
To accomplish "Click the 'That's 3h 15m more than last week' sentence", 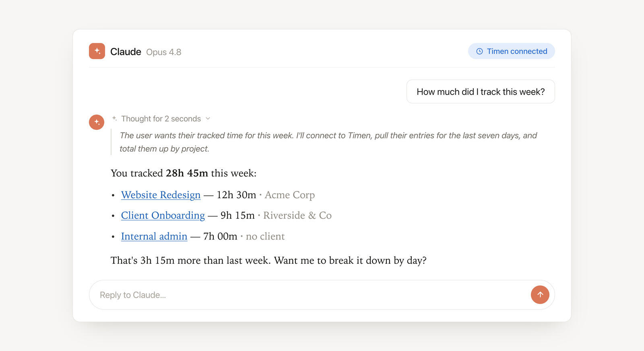I will tap(190, 261).
